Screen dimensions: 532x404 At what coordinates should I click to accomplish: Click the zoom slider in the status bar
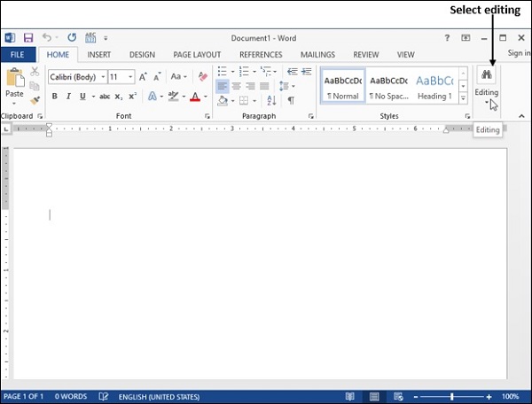pyautogui.click(x=452, y=396)
